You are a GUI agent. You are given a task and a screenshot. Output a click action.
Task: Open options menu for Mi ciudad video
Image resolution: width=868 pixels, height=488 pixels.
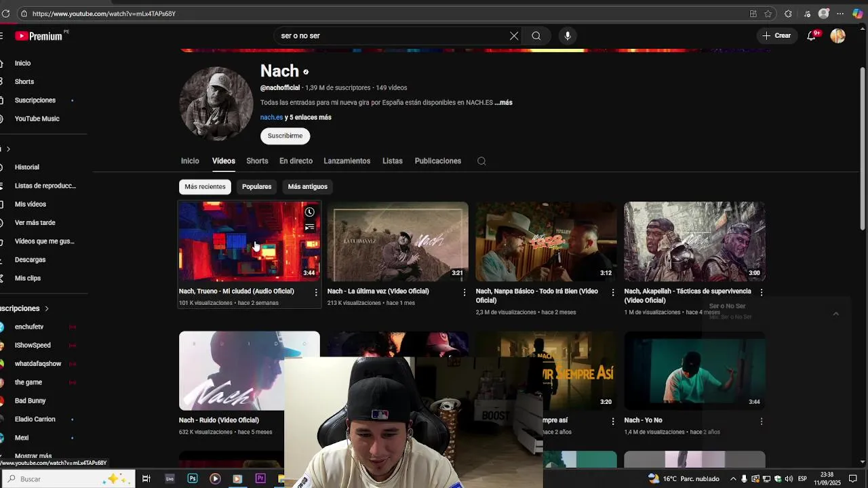[316, 292]
